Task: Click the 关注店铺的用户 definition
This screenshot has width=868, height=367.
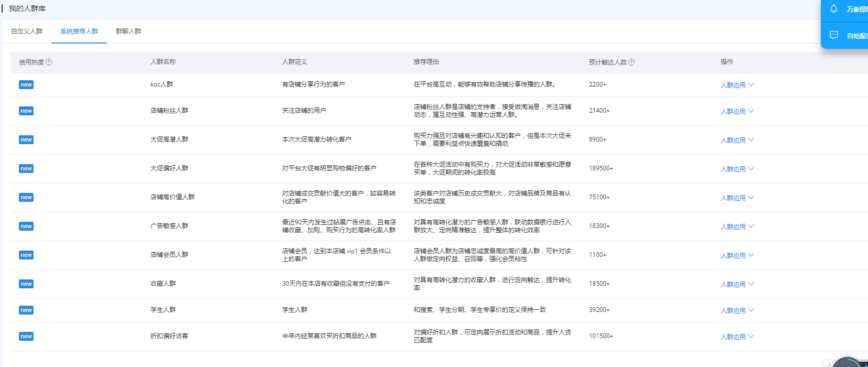Action: click(304, 111)
